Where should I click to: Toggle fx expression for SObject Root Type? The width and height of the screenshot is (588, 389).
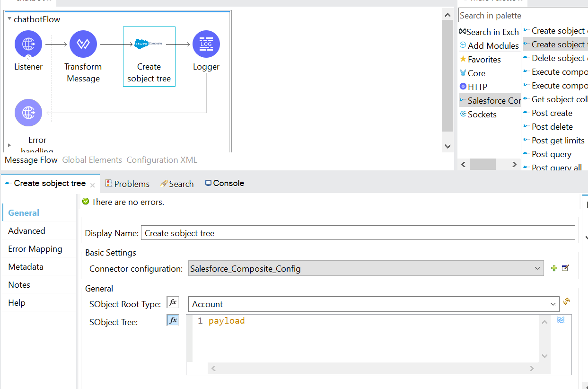173,303
